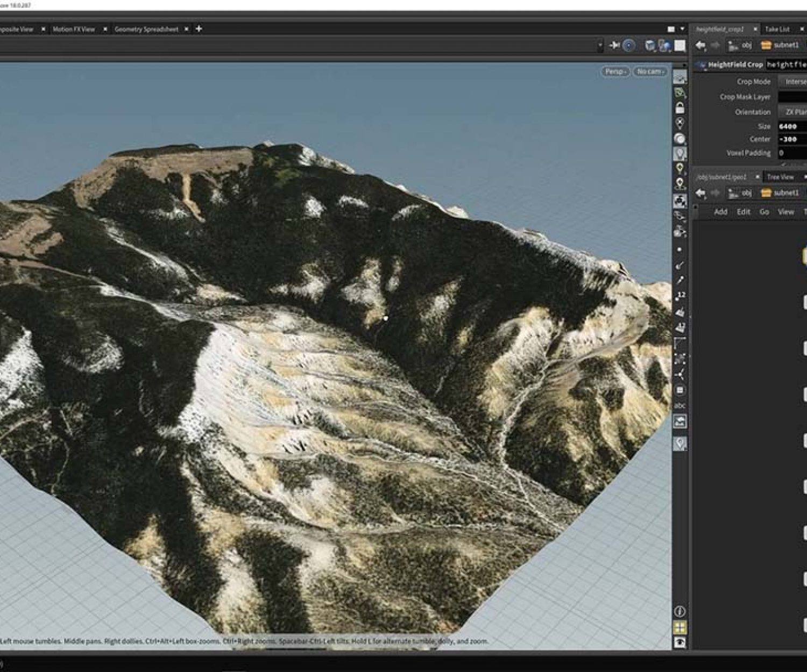Toggle point numbers display icon
Image resolution: width=807 pixels, height=672 pixels.
[680, 296]
